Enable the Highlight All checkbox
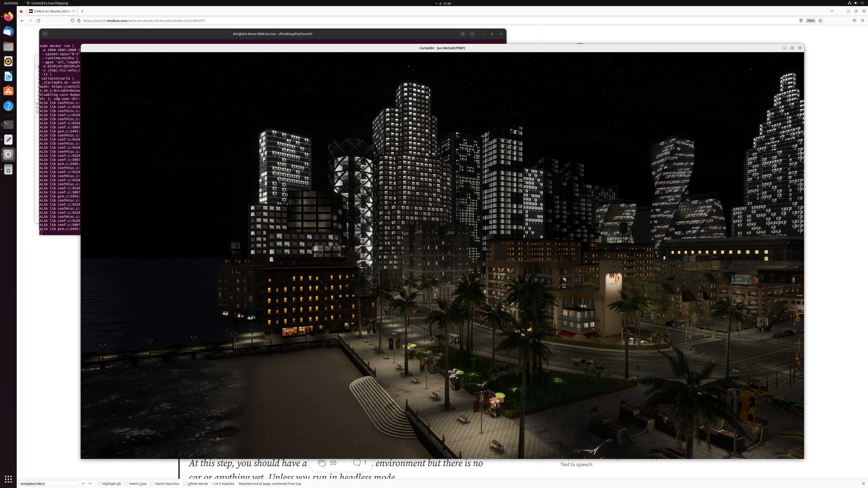Screen dimensions: 868x488 click(99, 484)
